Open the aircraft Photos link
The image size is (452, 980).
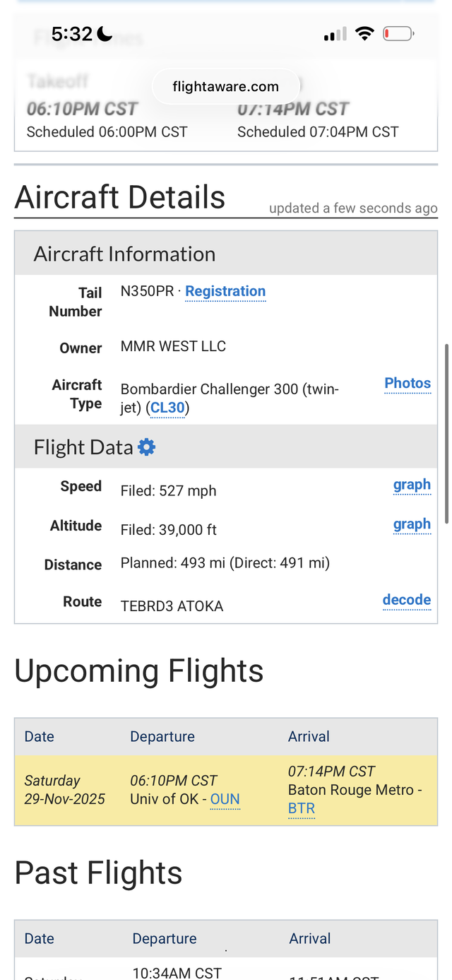(x=408, y=384)
